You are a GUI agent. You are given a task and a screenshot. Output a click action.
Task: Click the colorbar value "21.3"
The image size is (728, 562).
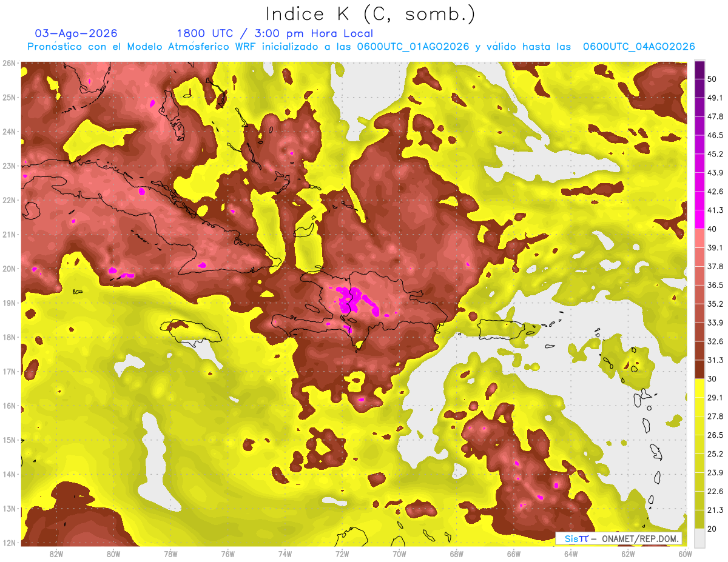click(715, 510)
